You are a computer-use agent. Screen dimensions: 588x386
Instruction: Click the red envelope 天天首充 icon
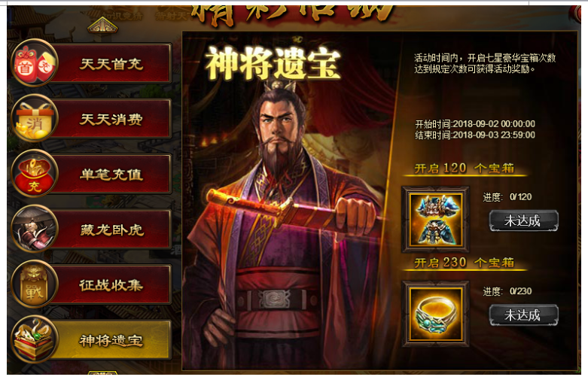point(34,63)
